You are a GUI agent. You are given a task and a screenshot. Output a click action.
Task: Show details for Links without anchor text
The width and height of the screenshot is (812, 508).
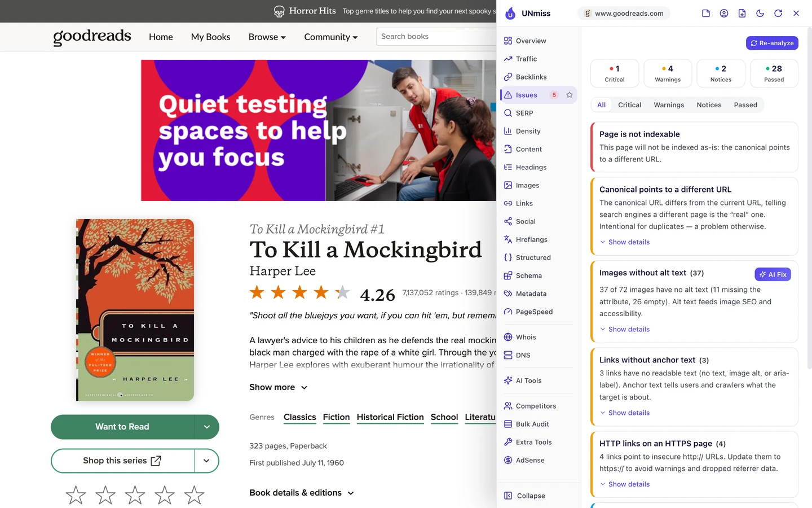[625, 413]
